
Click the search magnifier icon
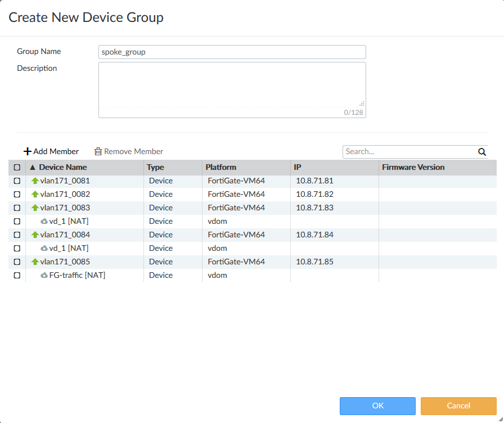pyautogui.click(x=481, y=152)
